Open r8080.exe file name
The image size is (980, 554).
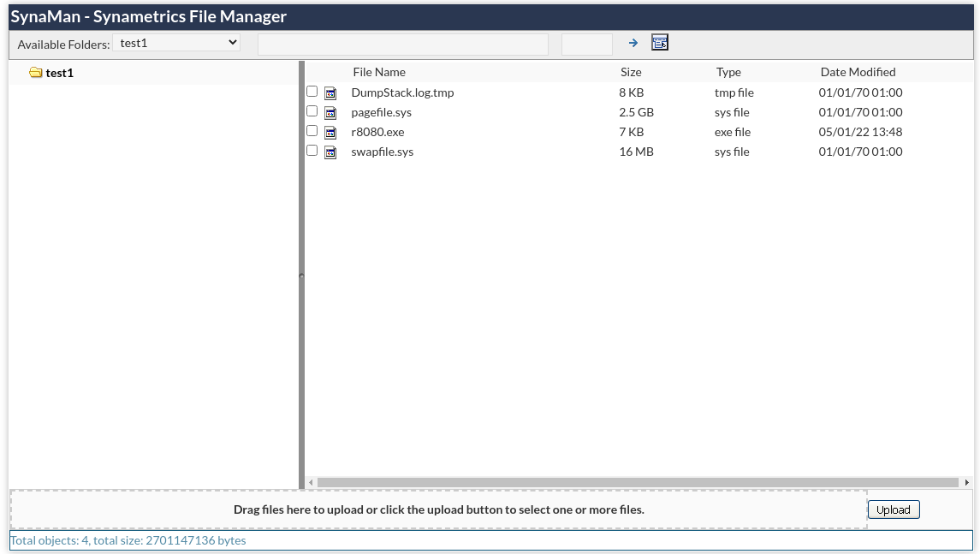(x=377, y=132)
